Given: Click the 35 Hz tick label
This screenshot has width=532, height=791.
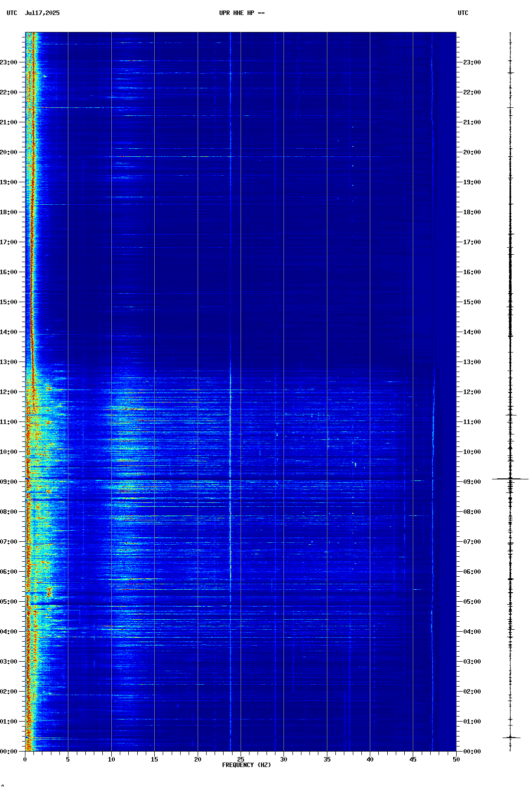Looking at the screenshot, I should coord(327,760).
